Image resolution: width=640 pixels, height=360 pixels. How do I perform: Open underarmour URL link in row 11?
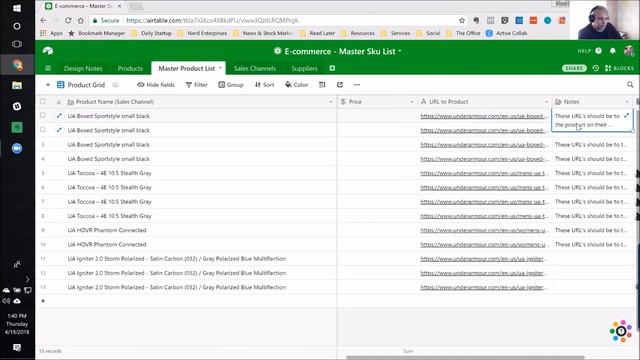[484, 259]
